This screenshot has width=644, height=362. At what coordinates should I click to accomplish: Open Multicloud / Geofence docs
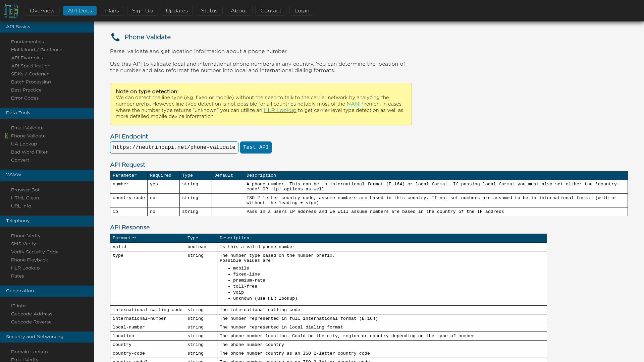37,50
